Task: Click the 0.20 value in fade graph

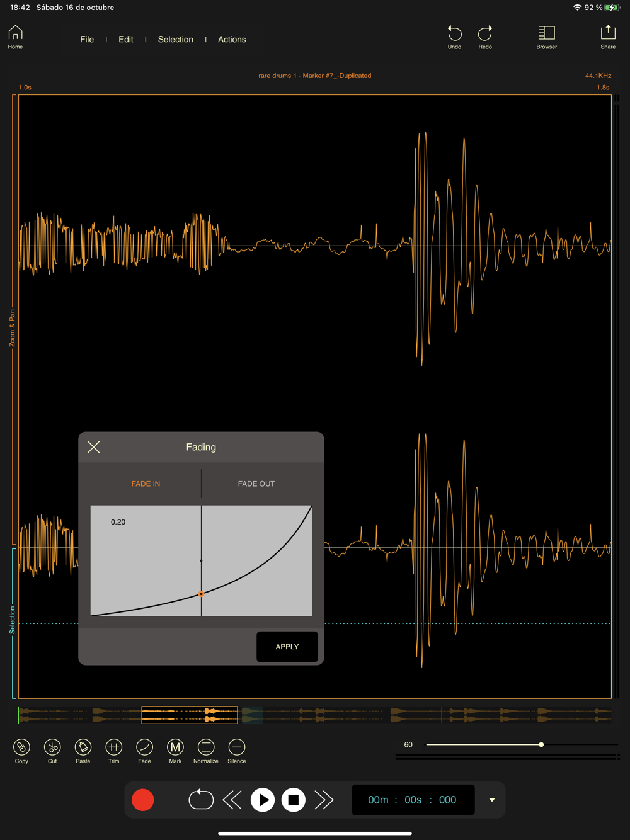Action: (x=118, y=522)
